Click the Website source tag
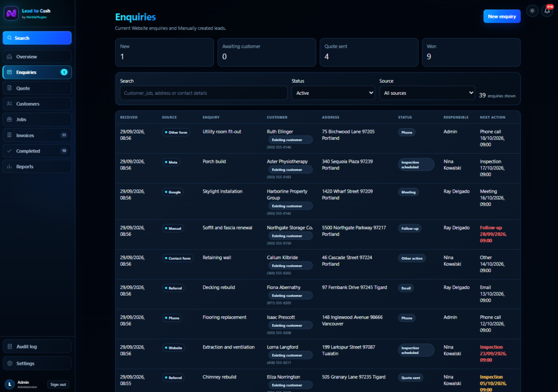Screen dimensions: 558x392 [x=173, y=348]
